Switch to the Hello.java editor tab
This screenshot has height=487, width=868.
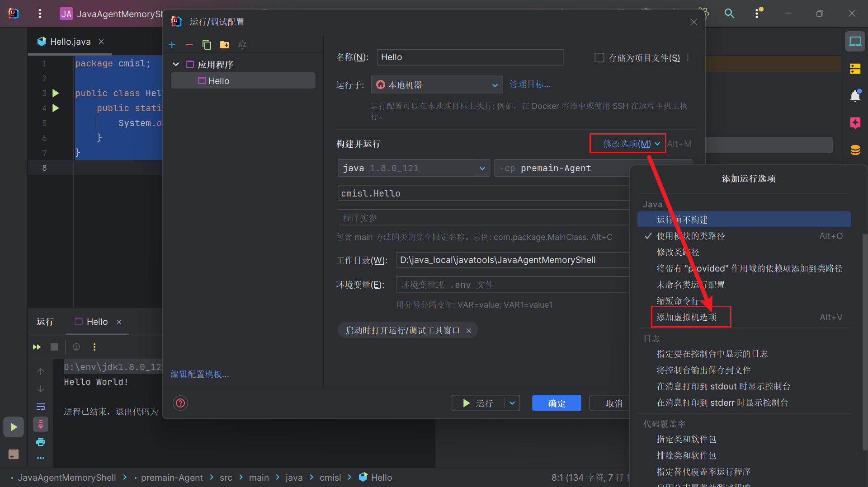click(70, 42)
